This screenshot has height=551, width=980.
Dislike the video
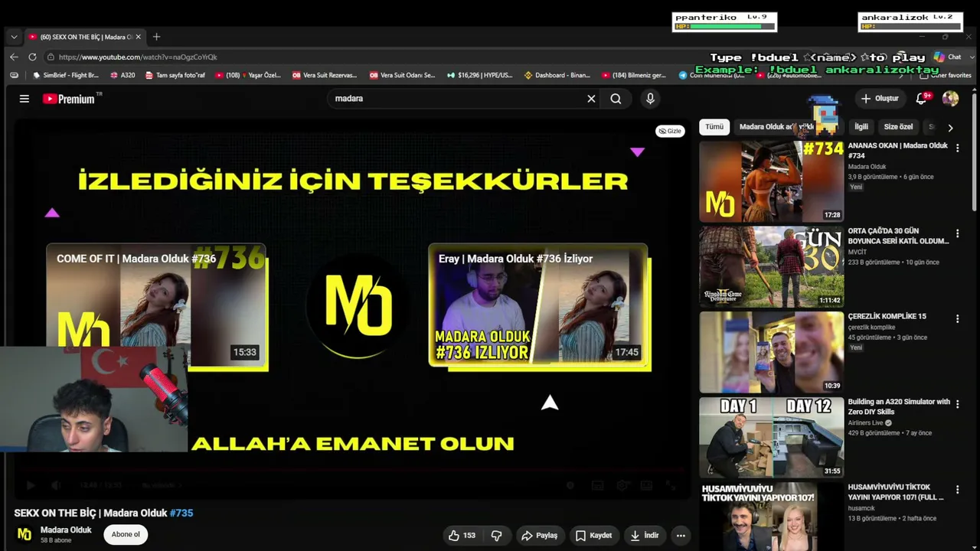pyautogui.click(x=496, y=535)
